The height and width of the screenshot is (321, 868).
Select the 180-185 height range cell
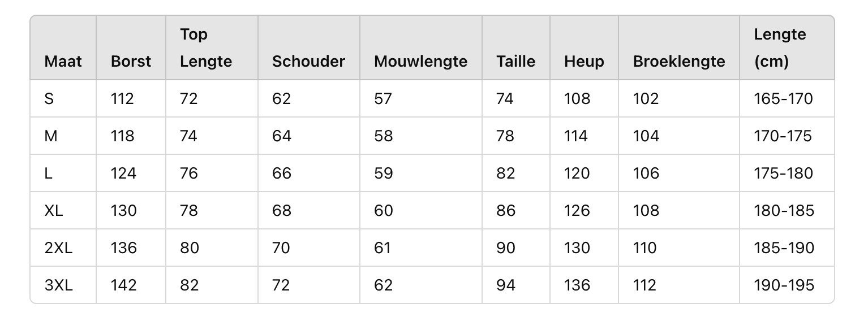[784, 210]
